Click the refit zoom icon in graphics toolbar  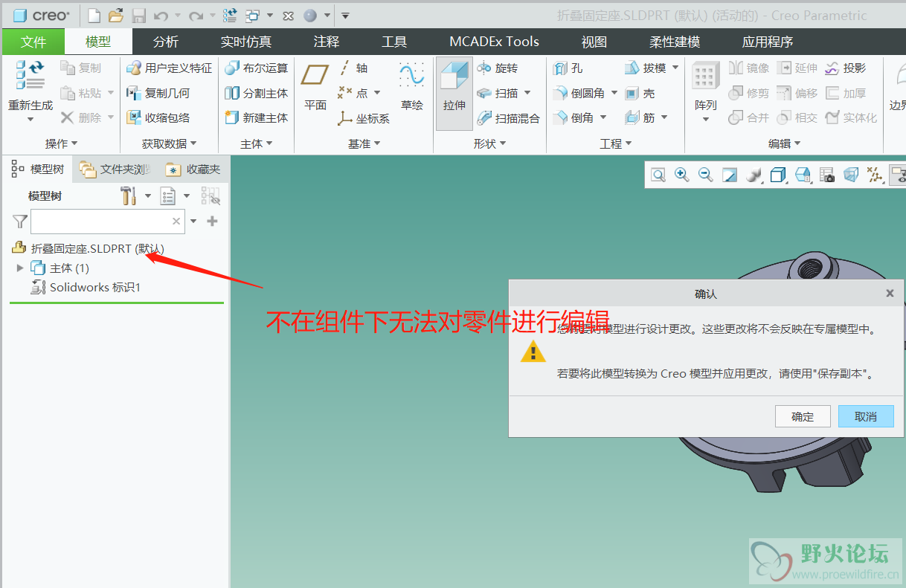click(x=658, y=175)
